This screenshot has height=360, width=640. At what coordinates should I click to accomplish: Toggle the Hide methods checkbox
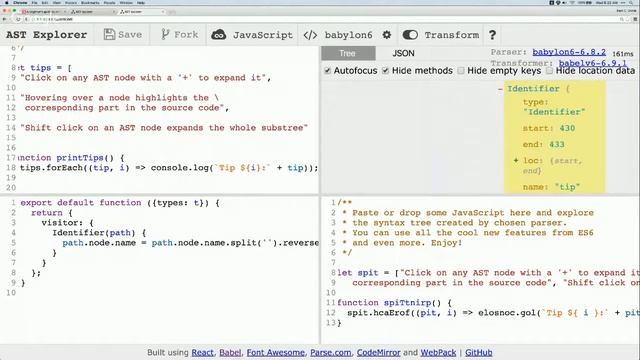tap(385, 71)
